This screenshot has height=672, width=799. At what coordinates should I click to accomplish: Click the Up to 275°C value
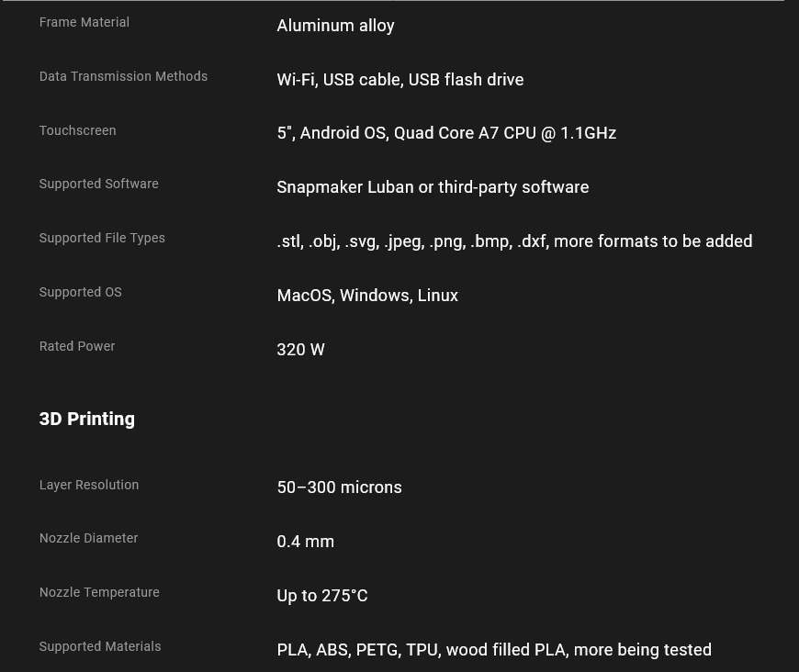[x=322, y=596]
